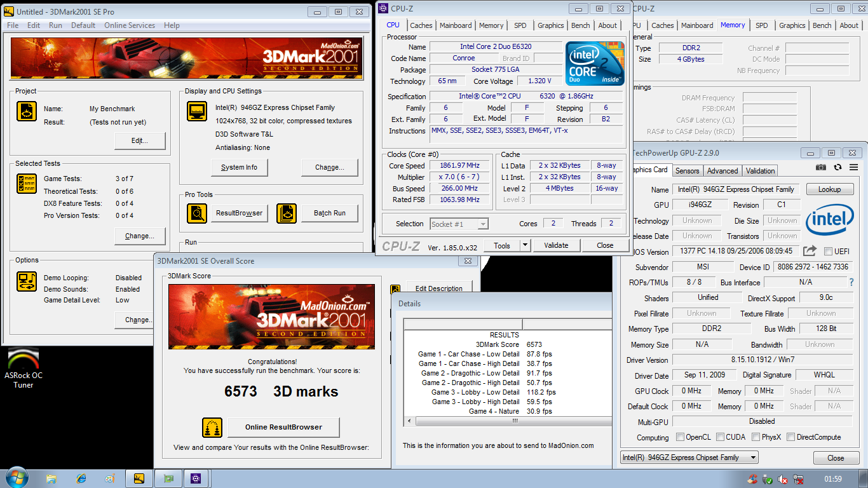Click the Validate button in CPU-Z
The image size is (868, 488).
[556, 245]
